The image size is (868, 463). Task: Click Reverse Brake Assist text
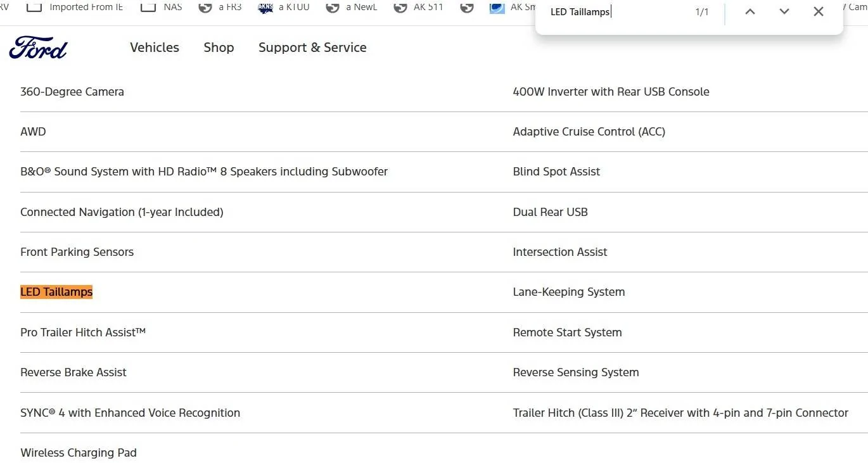[73, 372]
